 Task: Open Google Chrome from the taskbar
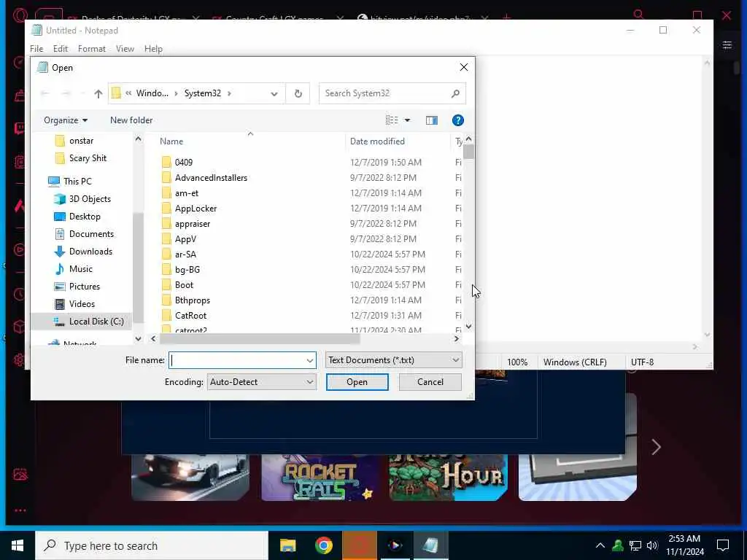point(323,545)
